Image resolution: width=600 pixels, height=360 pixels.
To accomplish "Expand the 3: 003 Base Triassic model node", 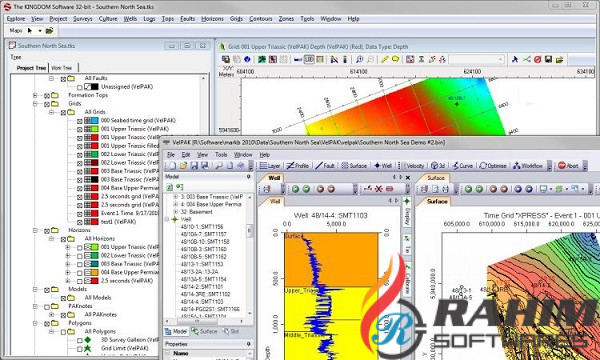I will [x=176, y=197].
